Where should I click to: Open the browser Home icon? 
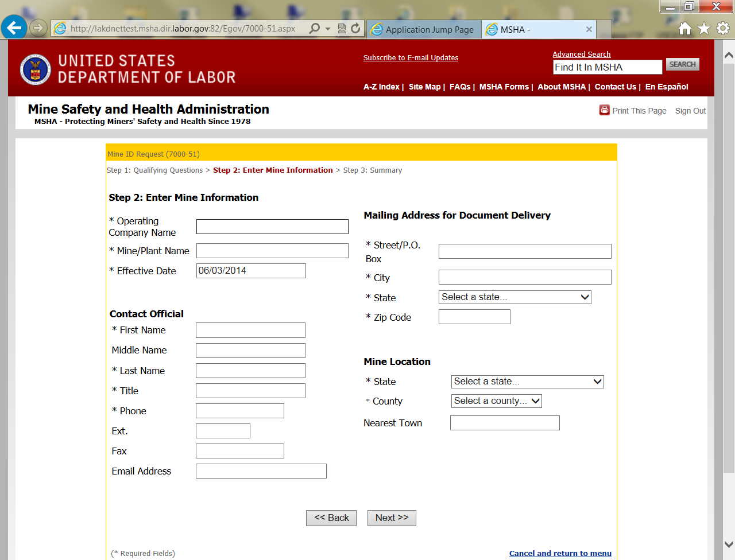click(684, 28)
